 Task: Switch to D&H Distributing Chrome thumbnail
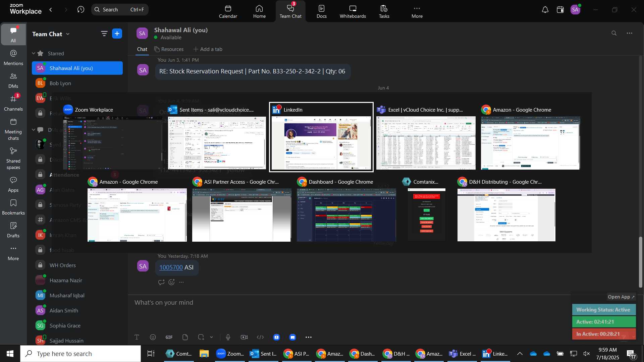click(x=506, y=209)
